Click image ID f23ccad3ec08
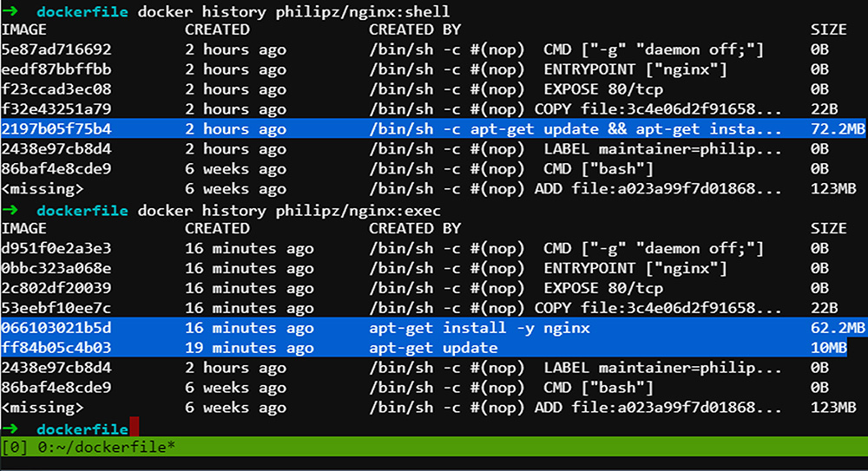Screen dimensions: 868x471 tap(56, 89)
